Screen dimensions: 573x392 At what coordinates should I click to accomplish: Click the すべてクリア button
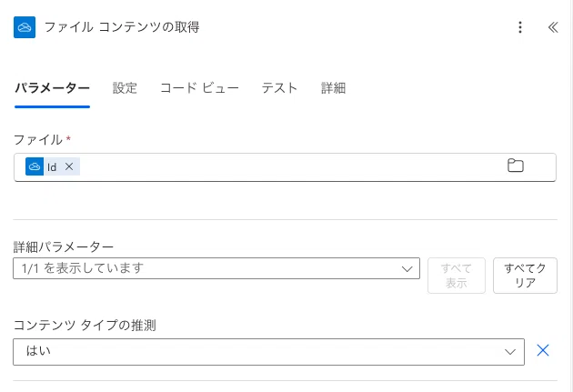(525, 276)
